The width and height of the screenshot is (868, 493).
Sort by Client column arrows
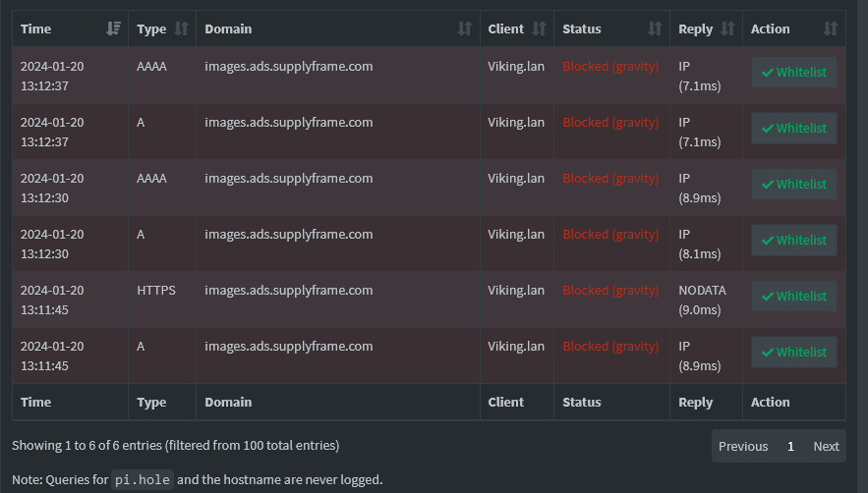[x=539, y=28]
